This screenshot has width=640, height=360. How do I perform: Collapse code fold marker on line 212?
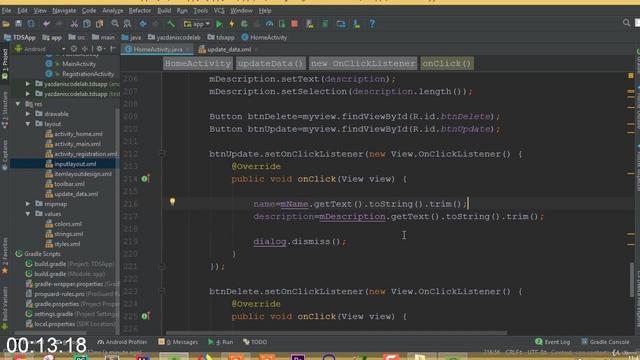pos(162,154)
